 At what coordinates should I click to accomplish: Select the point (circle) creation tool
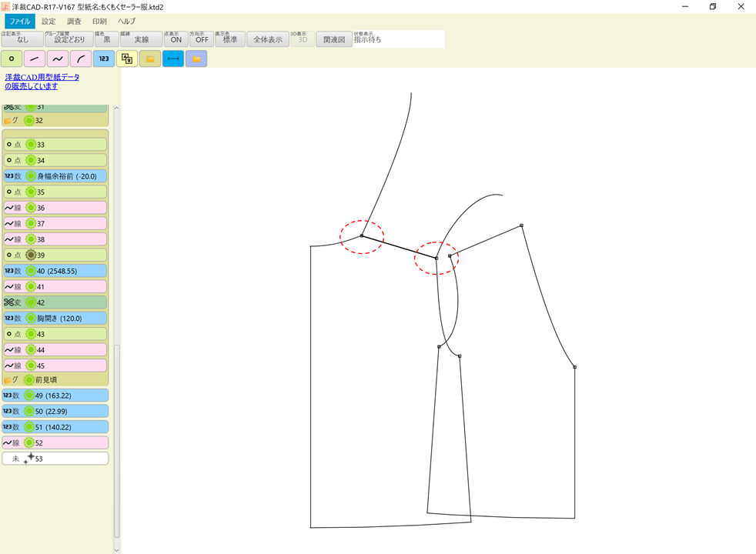[x=12, y=58]
